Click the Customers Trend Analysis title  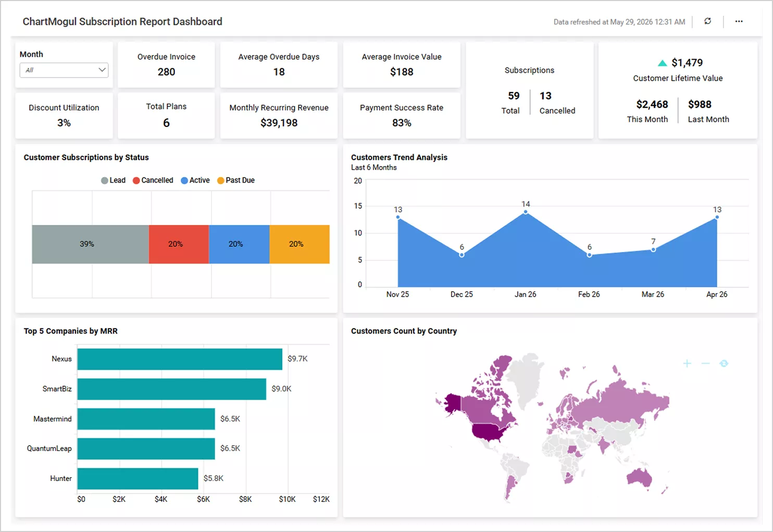tap(399, 157)
